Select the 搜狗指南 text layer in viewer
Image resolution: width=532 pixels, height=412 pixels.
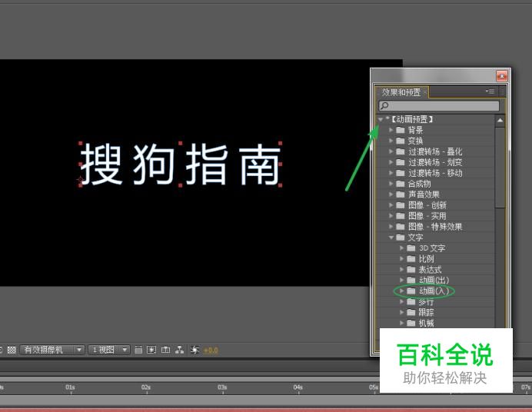tap(181, 164)
